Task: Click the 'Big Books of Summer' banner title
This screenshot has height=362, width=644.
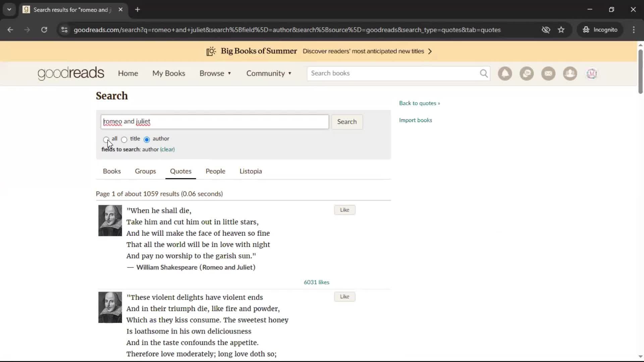Action: pyautogui.click(x=259, y=51)
